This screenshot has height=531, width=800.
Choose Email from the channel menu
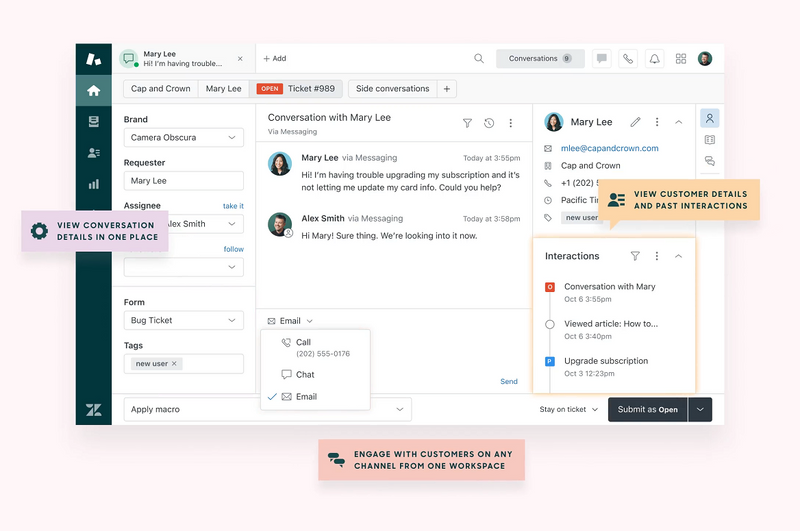click(x=315, y=397)
